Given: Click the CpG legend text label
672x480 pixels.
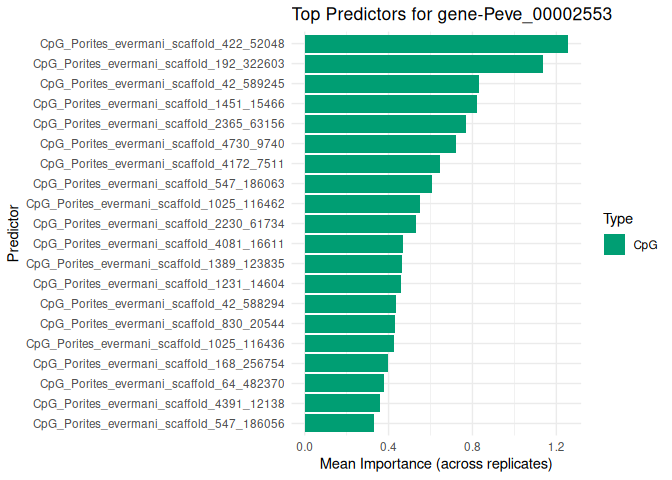Looking at the screenshot, I should click(645, 245).
